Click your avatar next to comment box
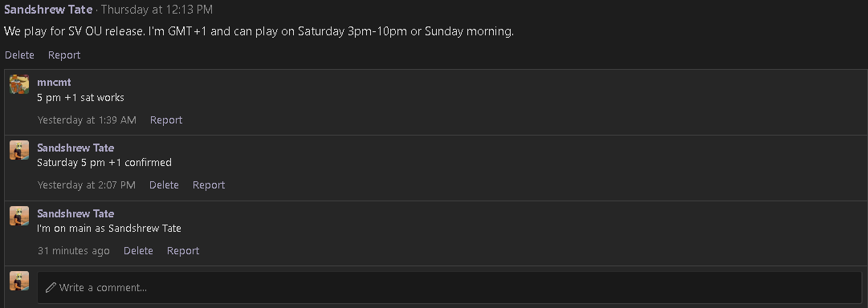Viewport: 868px width, 308px height. coord(19,281)
